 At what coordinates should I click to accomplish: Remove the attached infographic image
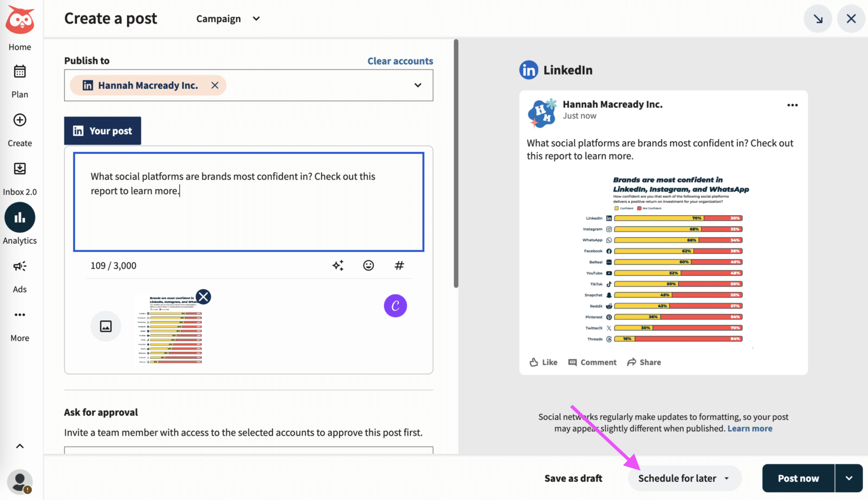click(x=203, y=296)
